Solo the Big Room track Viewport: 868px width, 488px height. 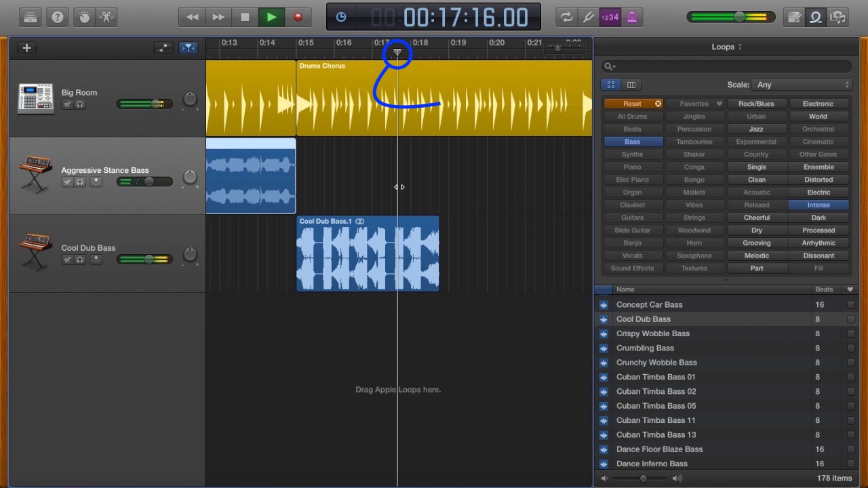point(80,104)
